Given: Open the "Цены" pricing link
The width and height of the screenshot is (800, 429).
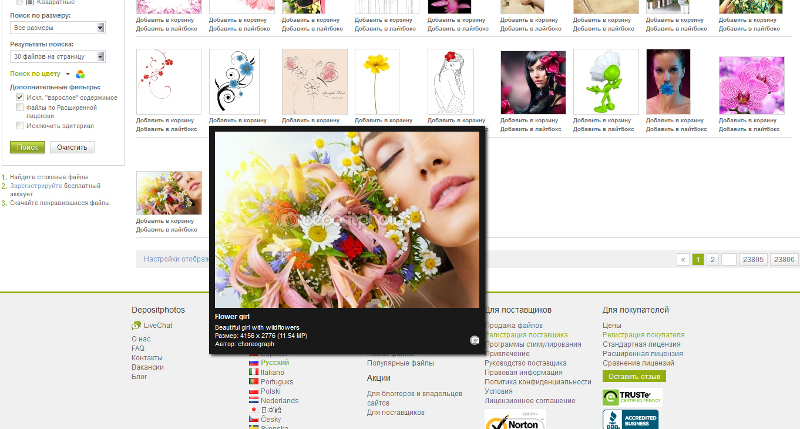Looking at the screenshot, I should pos(612,325).
